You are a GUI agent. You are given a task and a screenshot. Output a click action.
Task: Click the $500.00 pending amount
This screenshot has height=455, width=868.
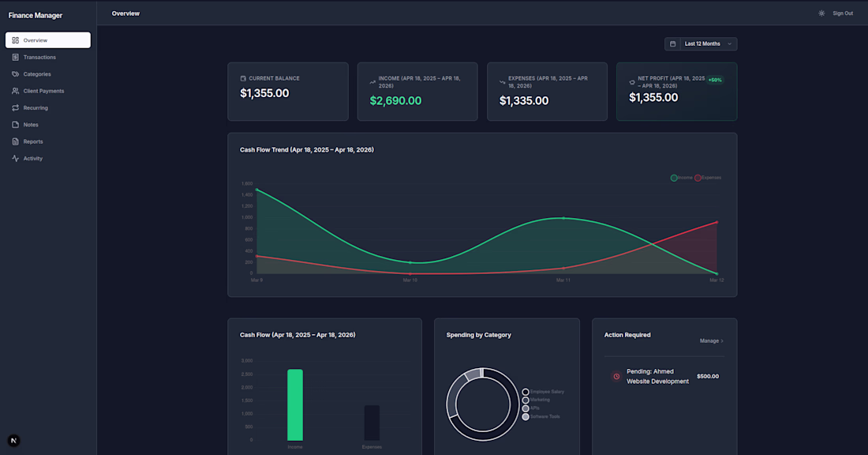coord(708,376)
